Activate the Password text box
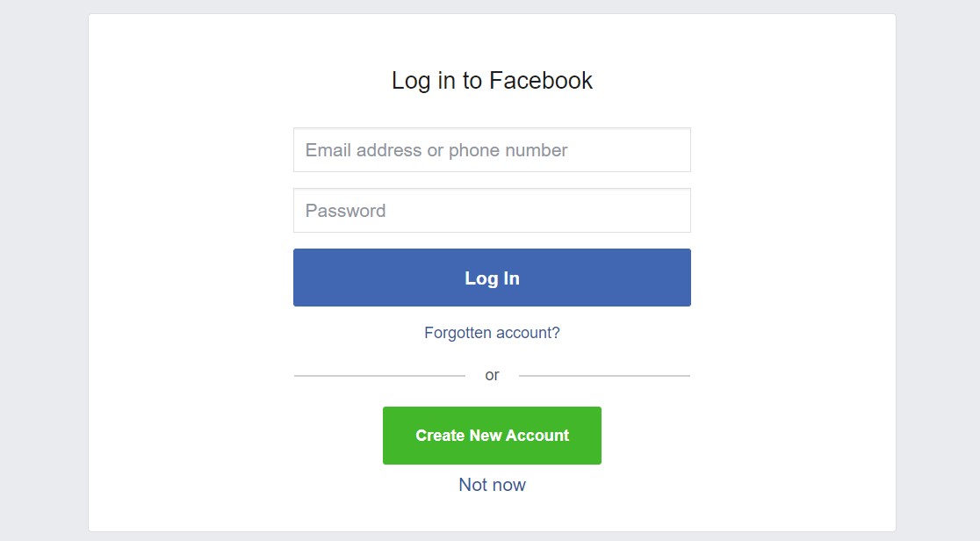The image size is (980, 541). click(x=492, y=211)
